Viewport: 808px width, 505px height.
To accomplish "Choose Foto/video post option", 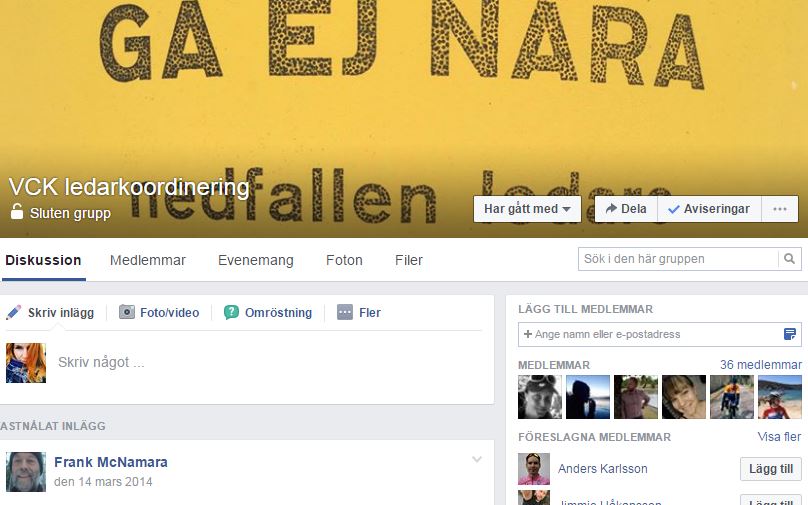I will point(159,312).
